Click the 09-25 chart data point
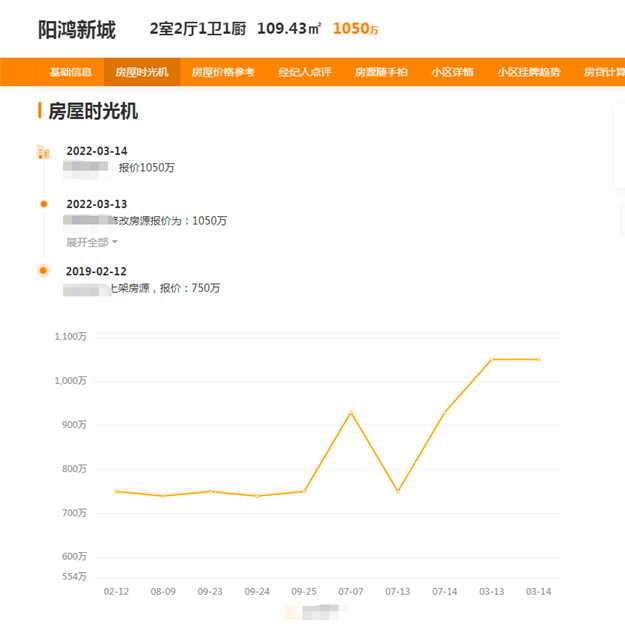Screen dimensions: 625x638 [304, 492]
